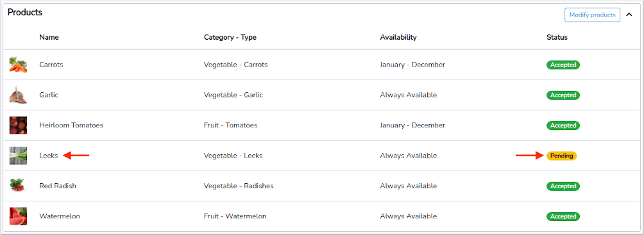
Task: Click the Status column header
Action: [557, 37]
